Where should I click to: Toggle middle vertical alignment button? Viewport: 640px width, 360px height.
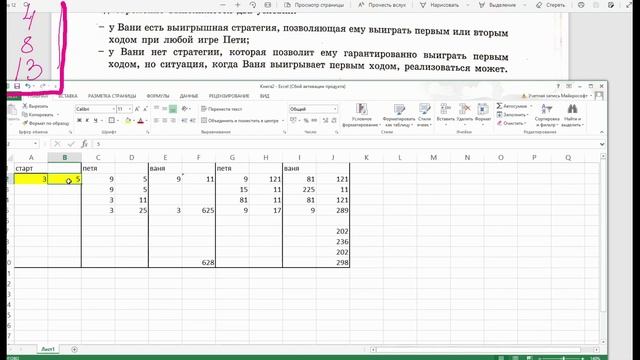pos(164,109)
